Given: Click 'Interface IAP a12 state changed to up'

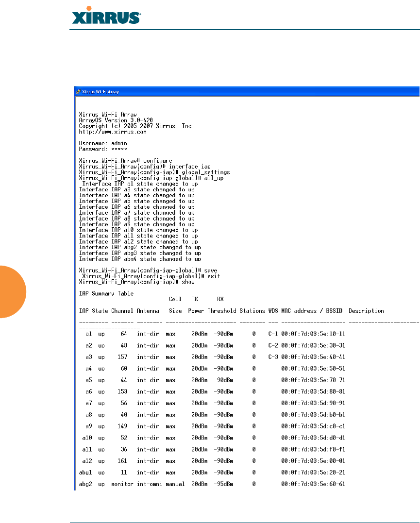Looking at the screenshot, I should 138,241.
